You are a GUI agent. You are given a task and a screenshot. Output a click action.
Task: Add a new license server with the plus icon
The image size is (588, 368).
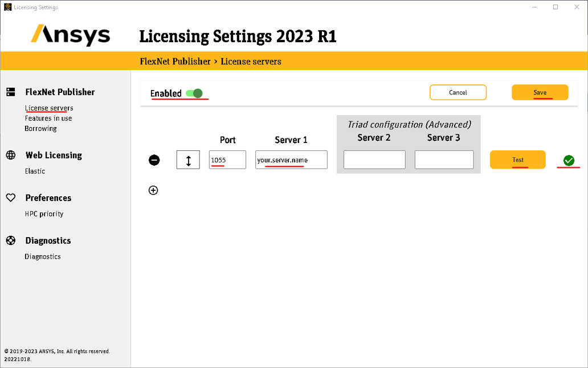click(153, 190)
